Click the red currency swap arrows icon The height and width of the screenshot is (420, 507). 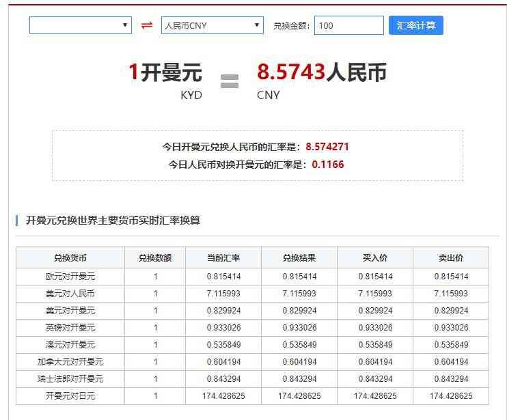tap(146, 25)
